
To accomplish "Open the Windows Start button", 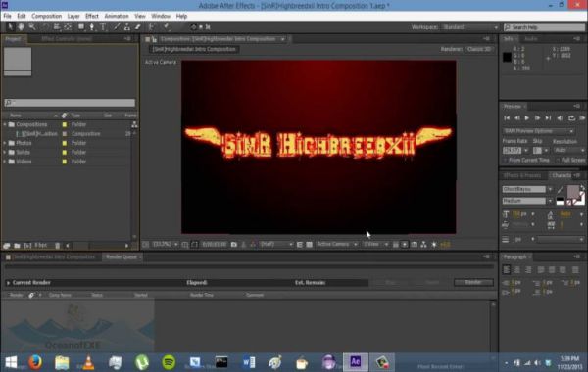I will click(x=11, y=362).
